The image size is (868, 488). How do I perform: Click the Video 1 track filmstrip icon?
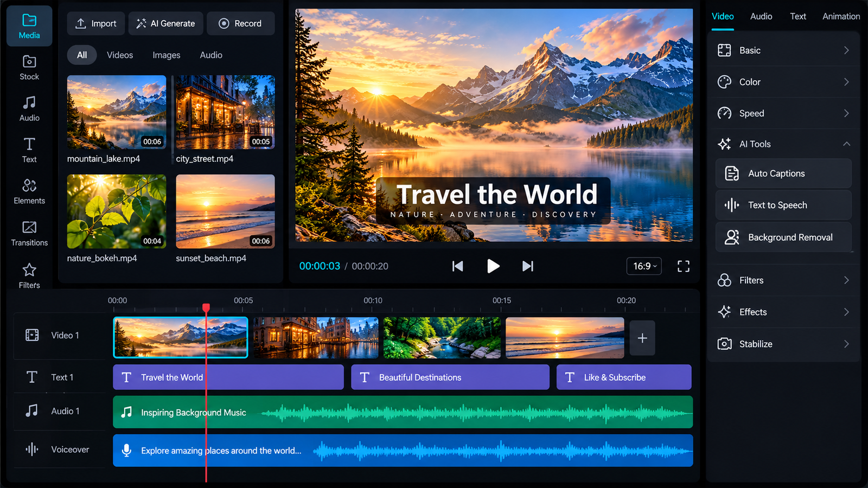tap(32, 335)
